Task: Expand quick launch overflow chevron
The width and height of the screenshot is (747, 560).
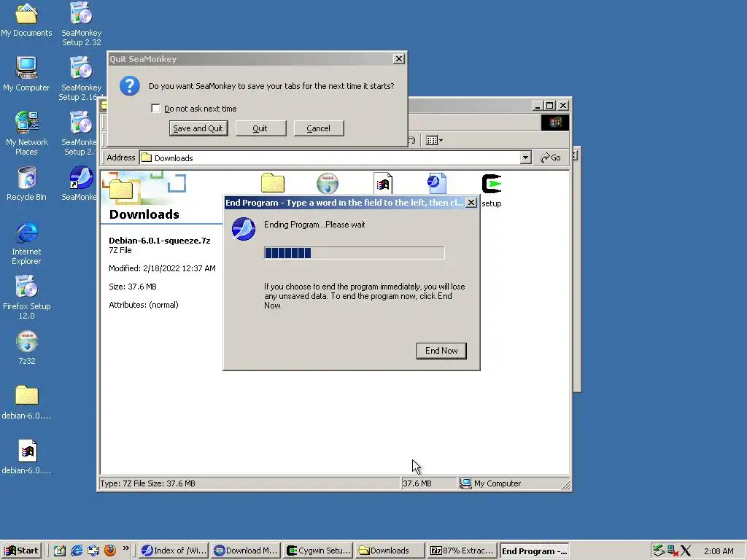Action: pyautogui.click(x=125, y=548)
